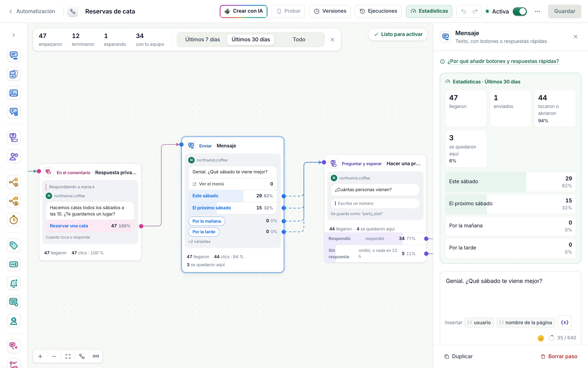Close the Mensaje side panel

[x=575, y=37]
